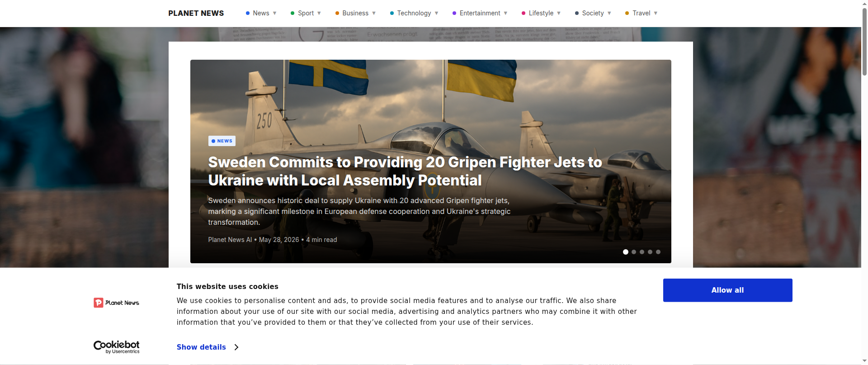Viewport: 868px width, 365px height.
Task: Open the Sweden Gripen Fighter Jets headline
Action: [x=405, y=171]
